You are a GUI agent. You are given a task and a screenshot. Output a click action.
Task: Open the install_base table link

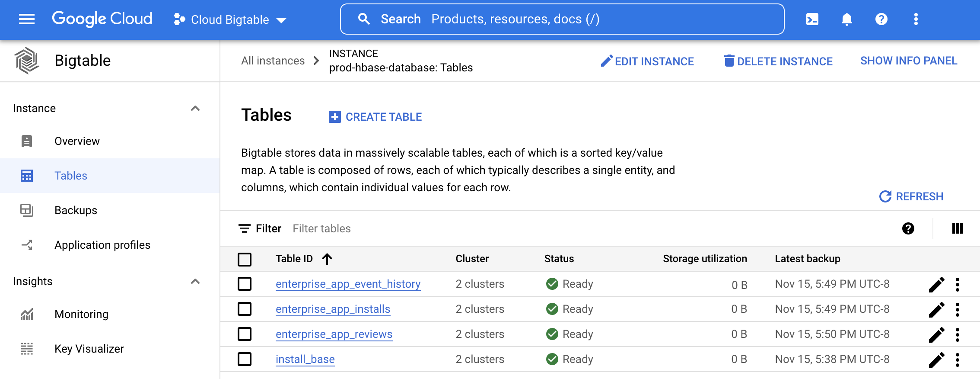pyautogui.click(x=305, y=359)
